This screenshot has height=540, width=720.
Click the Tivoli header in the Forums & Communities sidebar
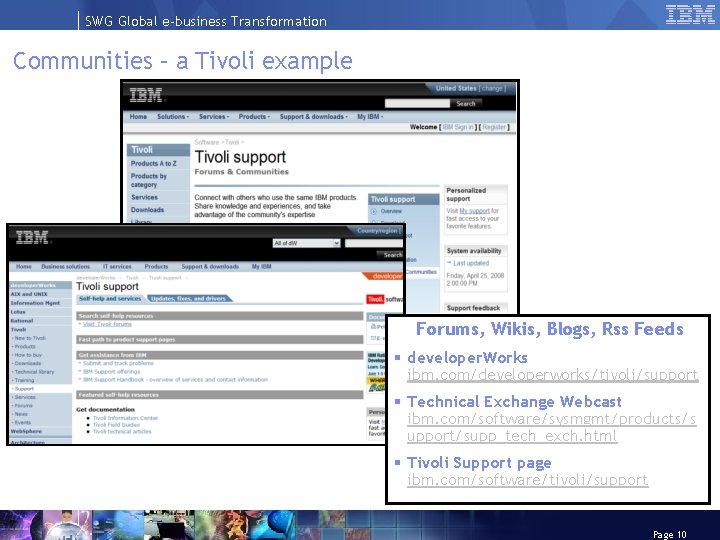[x=158, y=150]
